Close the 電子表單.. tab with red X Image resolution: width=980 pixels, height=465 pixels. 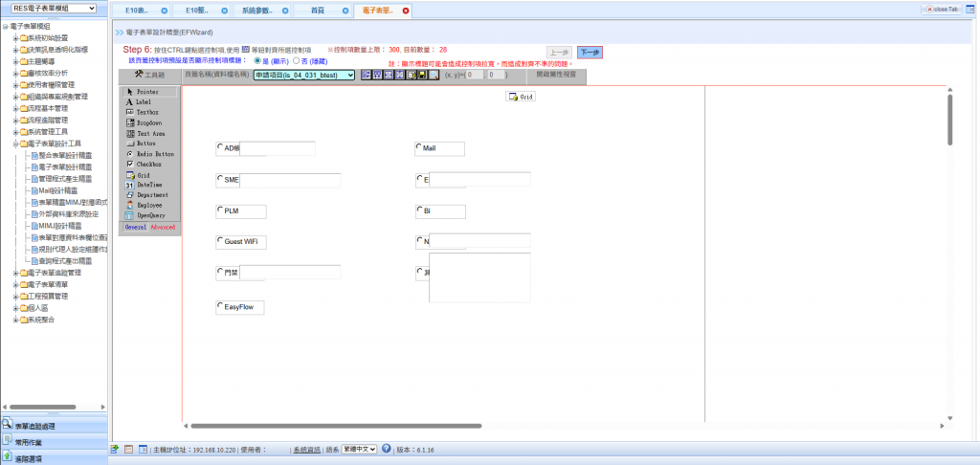[x=406, y=11]
